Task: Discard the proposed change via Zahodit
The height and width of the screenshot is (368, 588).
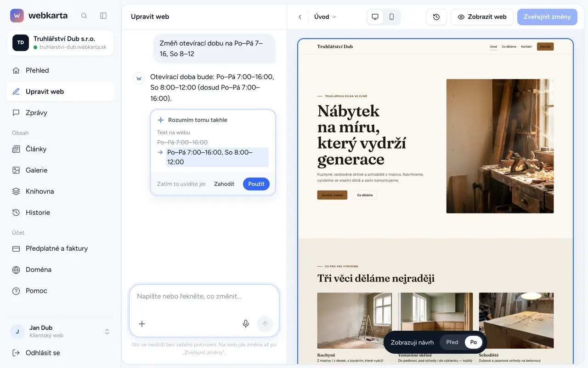Action: tap(224, 184)
